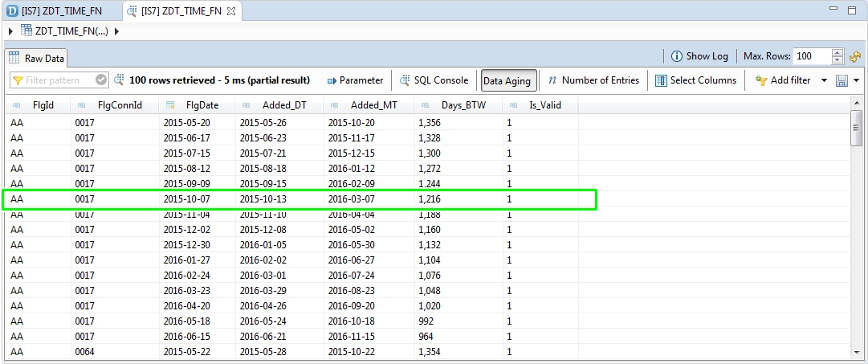
Task: Select the cell 2015-05-28
Action: (x=263, y=351)
